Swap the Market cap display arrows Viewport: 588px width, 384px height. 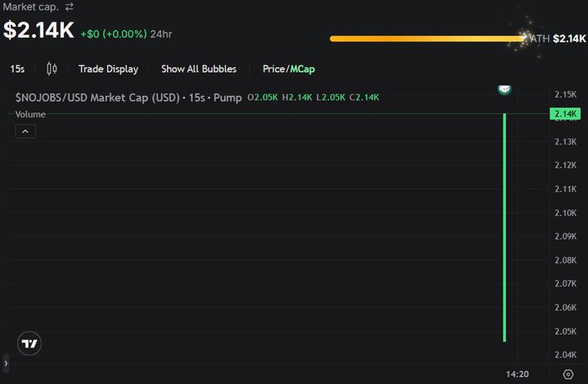tap(69, 7)
